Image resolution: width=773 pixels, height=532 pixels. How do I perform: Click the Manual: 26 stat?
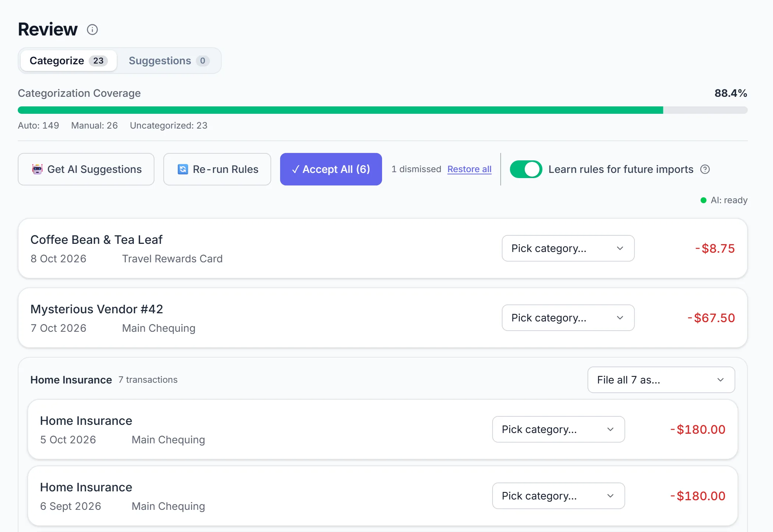(94, 126)
